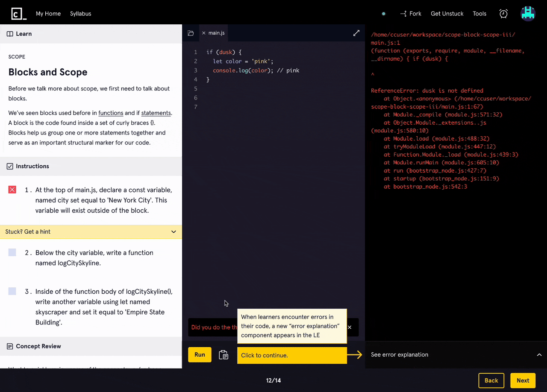Go Back to previous exercise
Image resolution: width=547 pixels, height=392 pixels.
(x=491, y=380)
